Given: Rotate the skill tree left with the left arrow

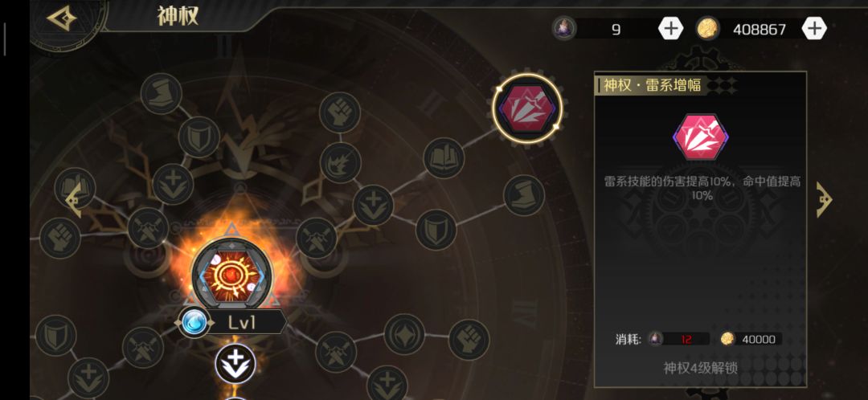Looking at the screenshot, I should [74, 200].
